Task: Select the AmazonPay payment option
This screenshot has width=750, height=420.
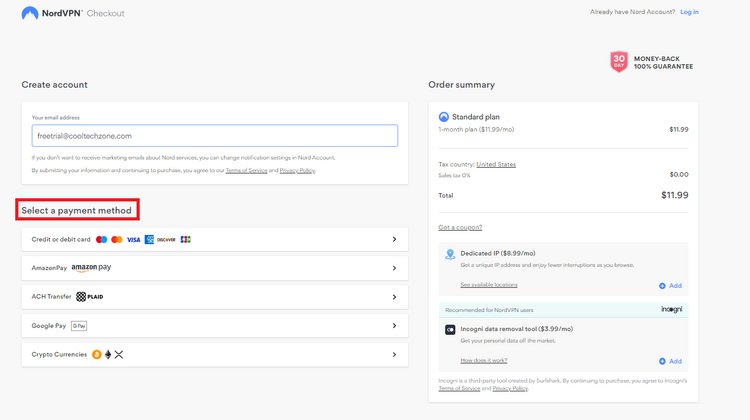Action: [x=215, y=268]
